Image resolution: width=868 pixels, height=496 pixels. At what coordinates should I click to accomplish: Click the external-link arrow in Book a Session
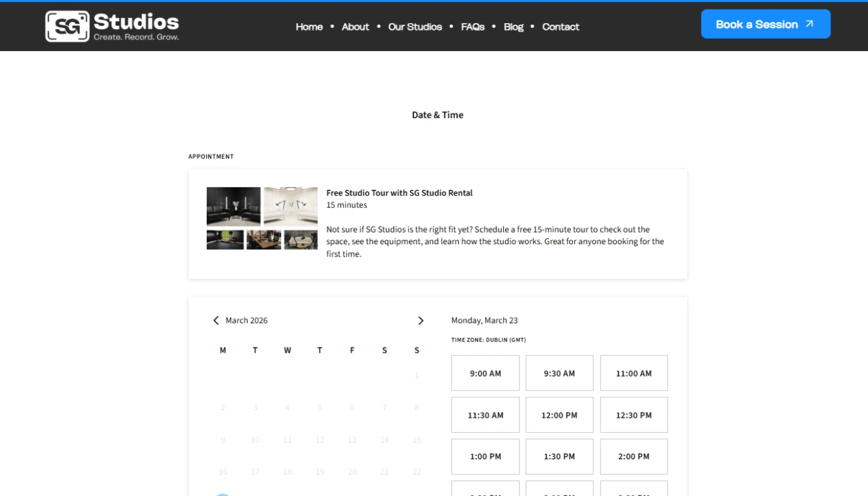[809, 23]
